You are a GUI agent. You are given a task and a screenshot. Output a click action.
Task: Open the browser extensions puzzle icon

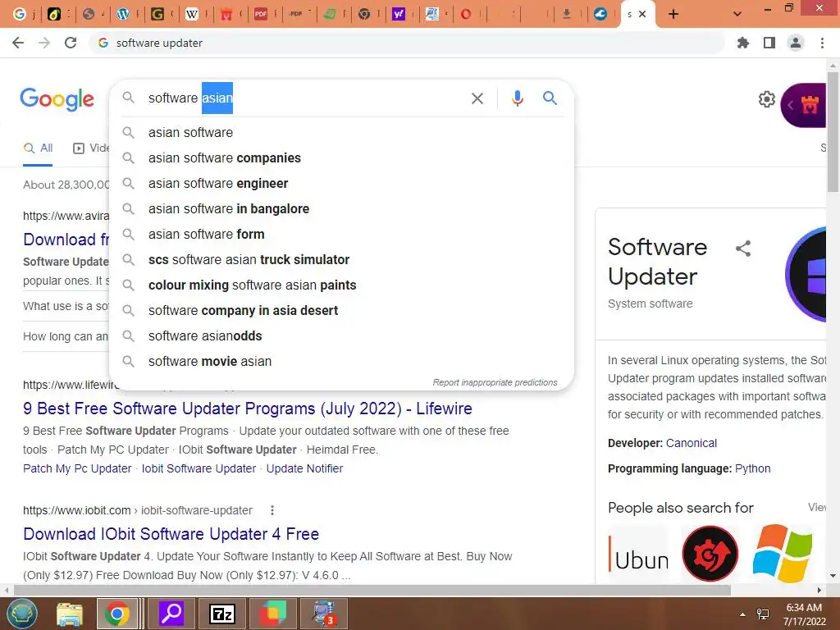(743, 43)
